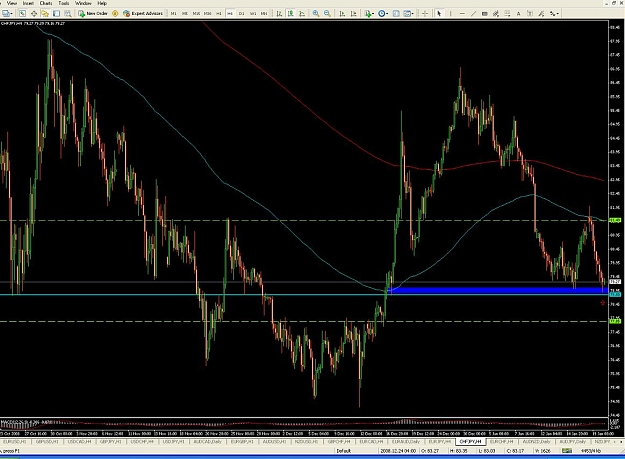Select the bar chart style icon
Viewport: 625px width, 459px height.
[x=279, y=14]
